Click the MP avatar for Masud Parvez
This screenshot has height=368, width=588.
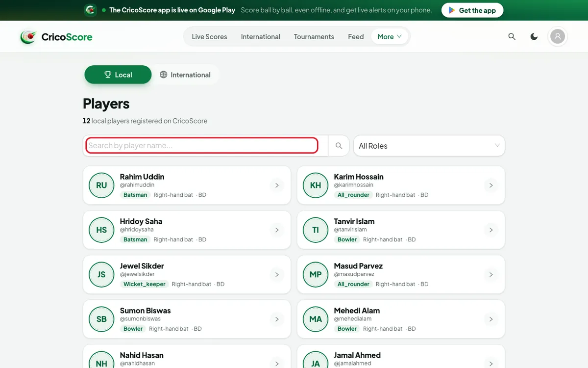(x=316, y=274)
